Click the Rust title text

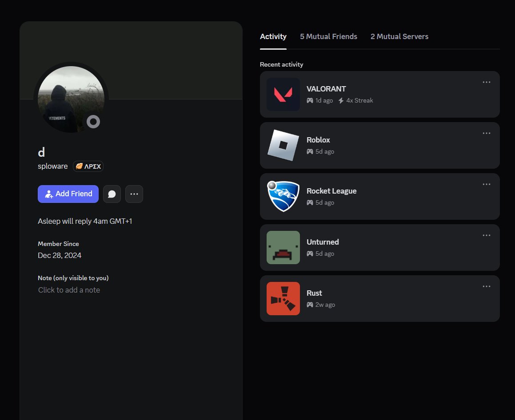[x=314, y=293]
